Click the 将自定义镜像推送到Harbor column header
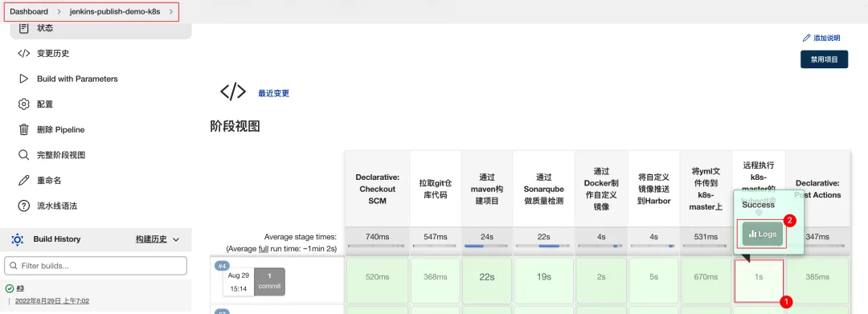 click(x=653, y=189)
